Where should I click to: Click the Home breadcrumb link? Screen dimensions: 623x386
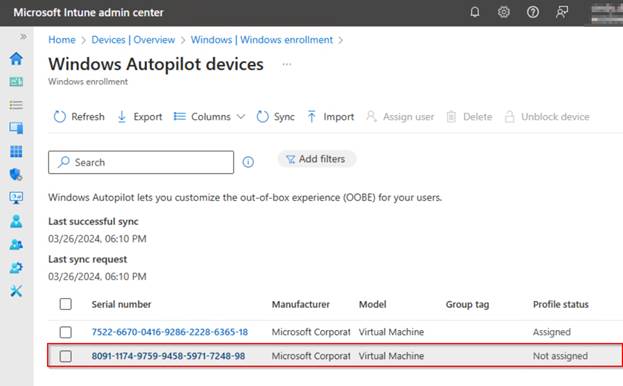tap(62, 40)
